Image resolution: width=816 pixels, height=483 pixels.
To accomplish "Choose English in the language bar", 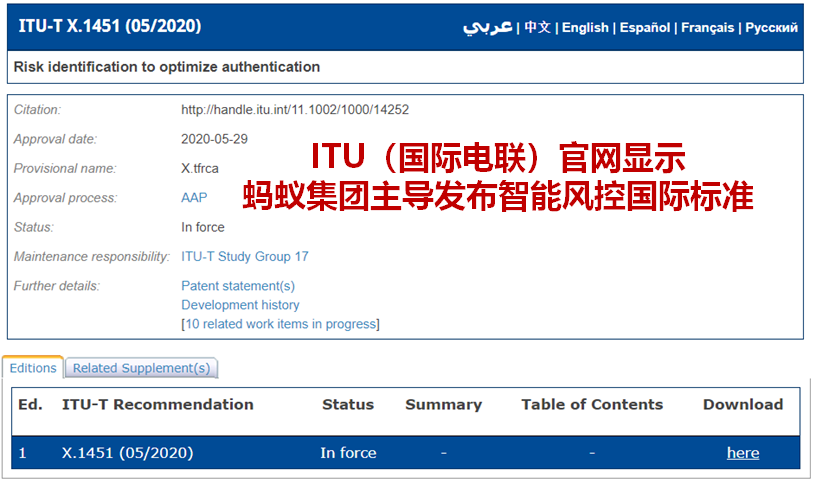I will (585, 27).
